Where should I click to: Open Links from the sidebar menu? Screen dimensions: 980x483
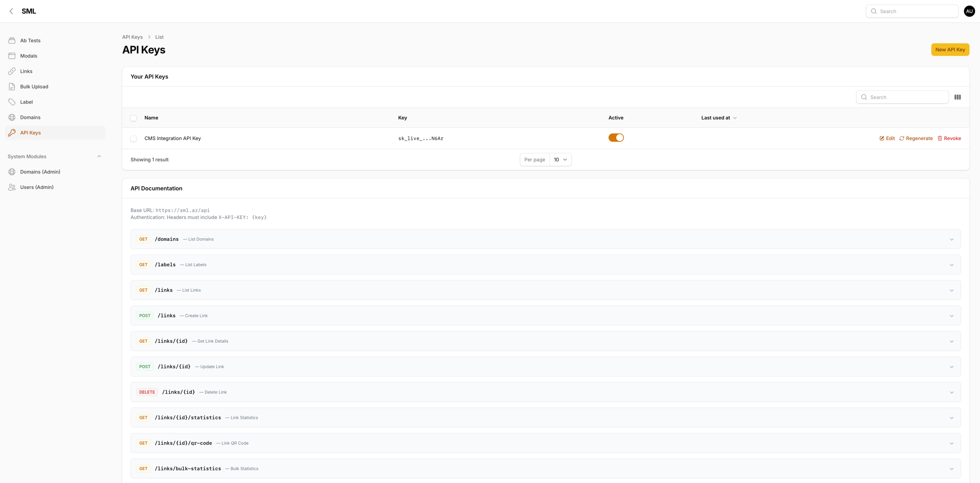click(26, 71)
